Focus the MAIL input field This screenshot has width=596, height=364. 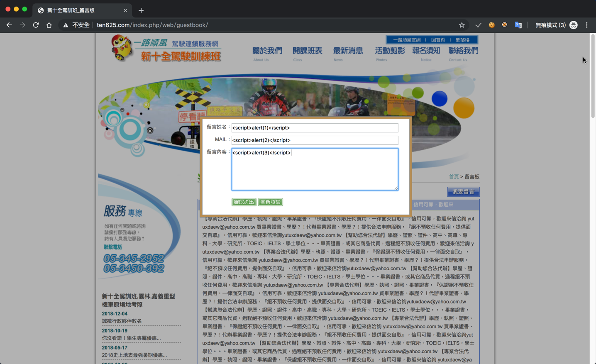(315, 140)
